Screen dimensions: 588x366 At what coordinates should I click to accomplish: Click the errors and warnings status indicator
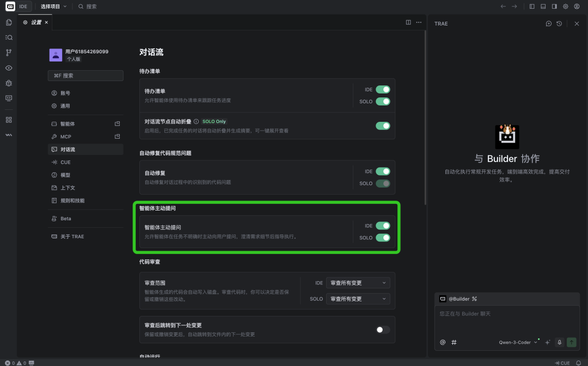[16, 363]
